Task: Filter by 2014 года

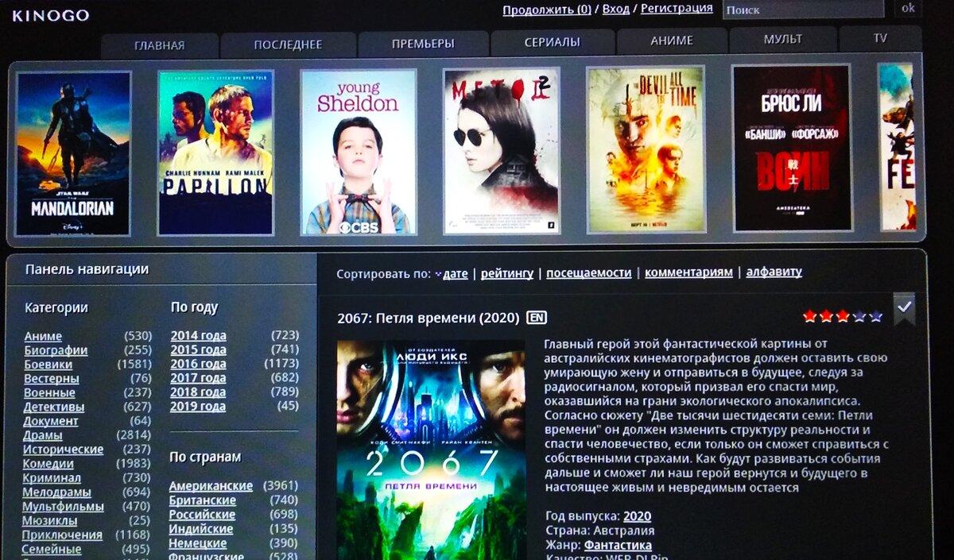Action: [198, 336]
